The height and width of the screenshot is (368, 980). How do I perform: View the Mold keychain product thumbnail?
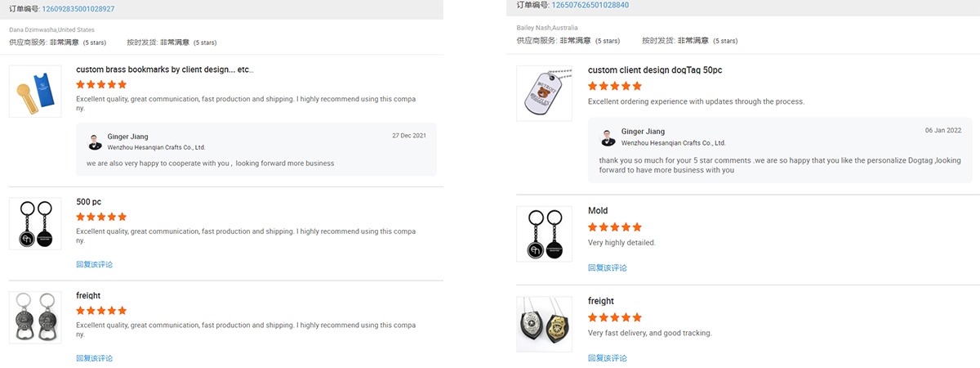[x=544, y=234]
